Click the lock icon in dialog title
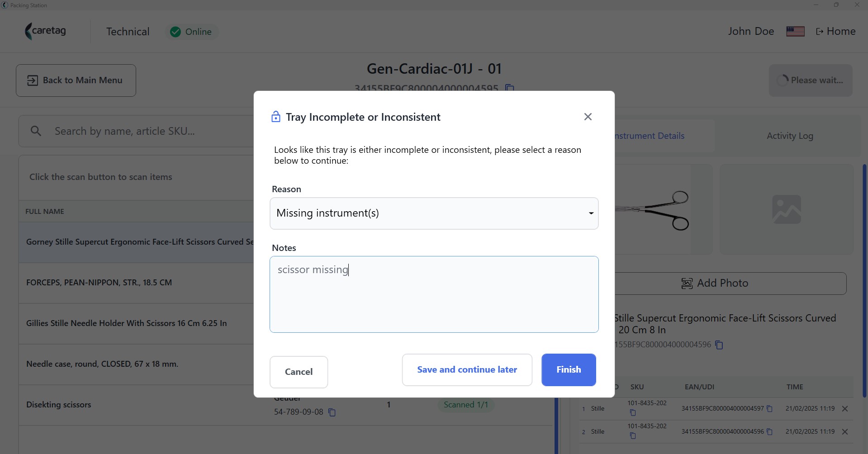This screenshot has width=868, height=454. (x=275, y=117)
